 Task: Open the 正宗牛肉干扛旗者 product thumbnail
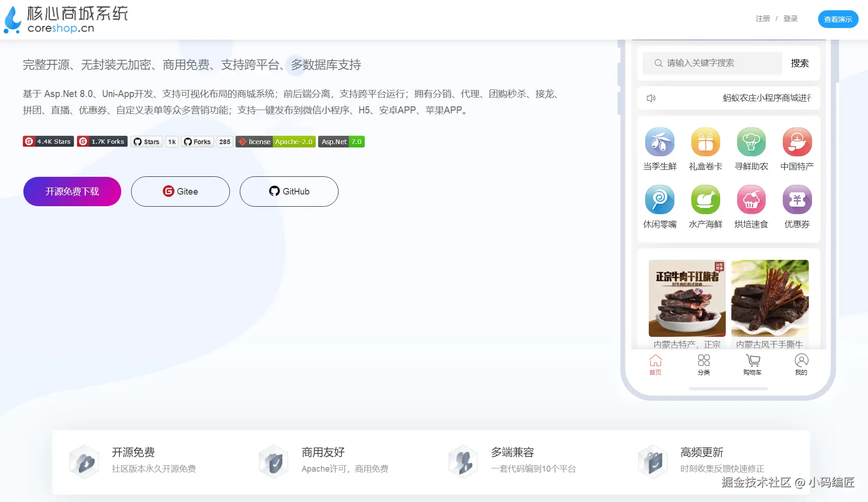pyautogui.click(x=687, y=298)
